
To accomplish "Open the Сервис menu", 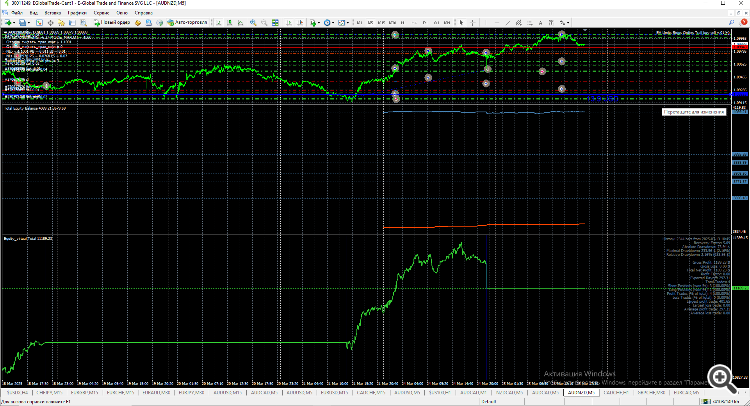I will click(x=101, y=13).
